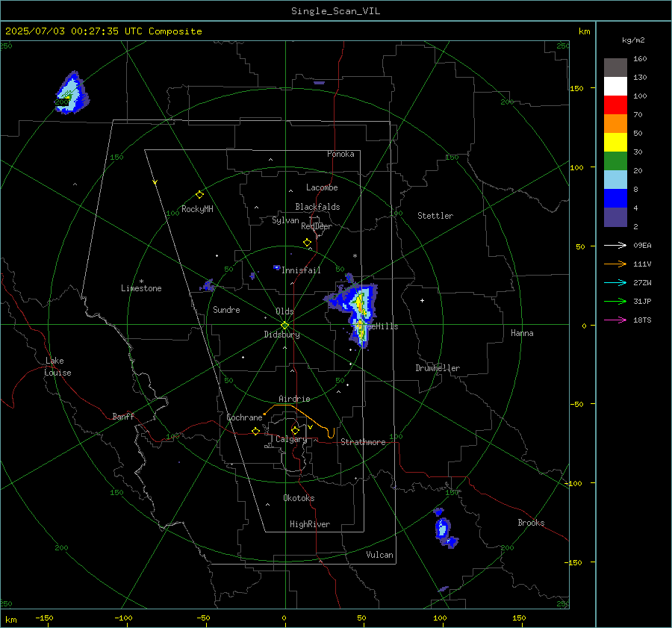Pick the green 20-30 color swatch
This screenshot has width=672, height=628.
615,161
